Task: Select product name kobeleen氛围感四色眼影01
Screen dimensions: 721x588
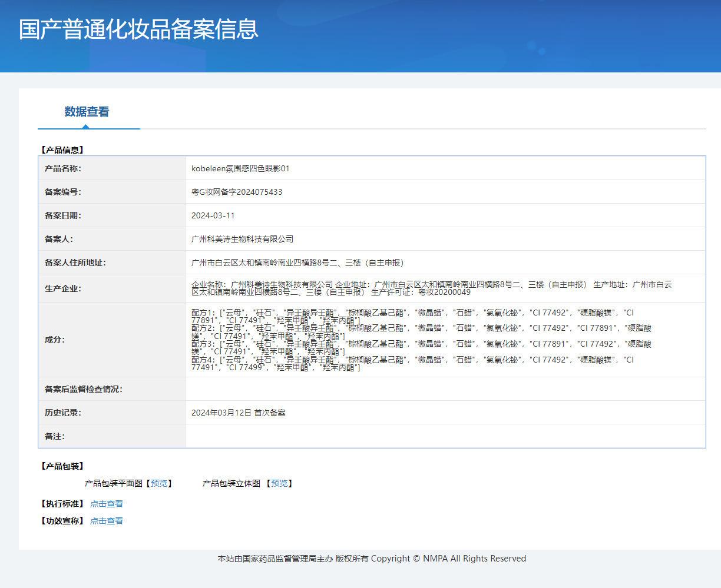Action: click(x=240, y=168)
